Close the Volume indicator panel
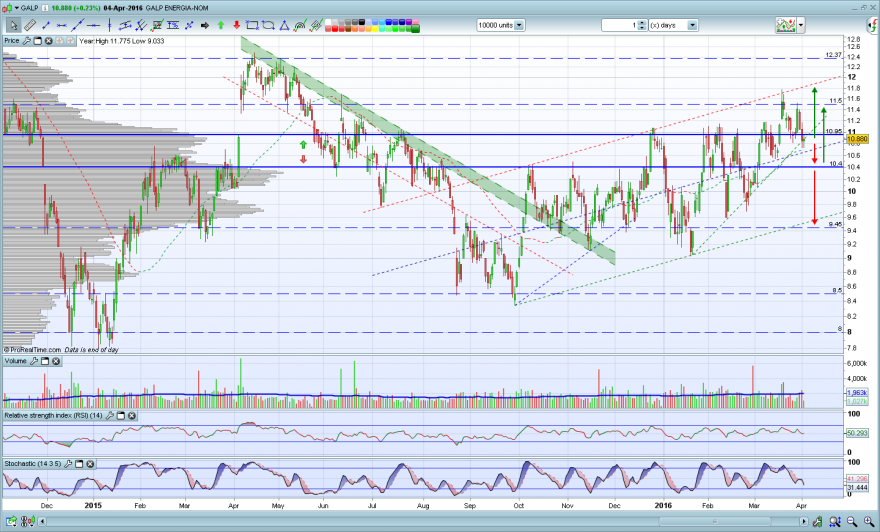This screenshot has height=532, width=880. pyautogui.click(x=56, y=361)
